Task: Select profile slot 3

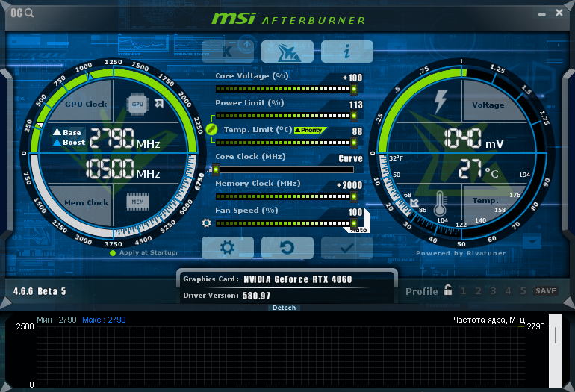Action: [493, 291]
